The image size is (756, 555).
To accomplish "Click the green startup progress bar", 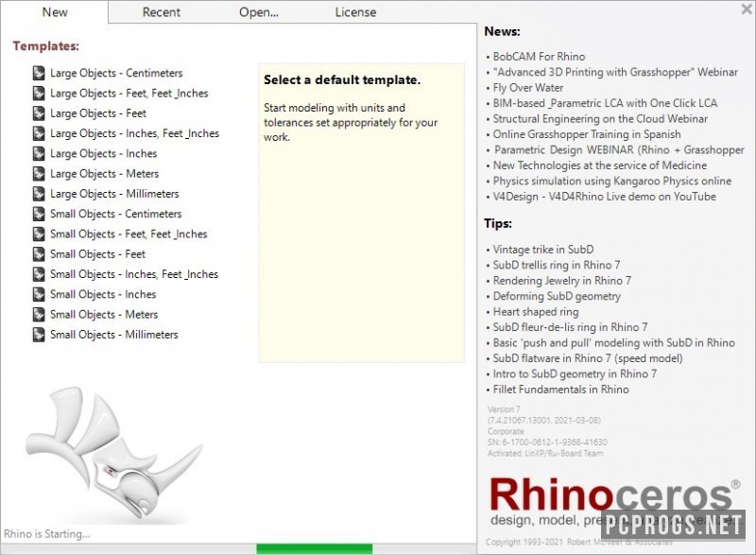I will (315, 548).
